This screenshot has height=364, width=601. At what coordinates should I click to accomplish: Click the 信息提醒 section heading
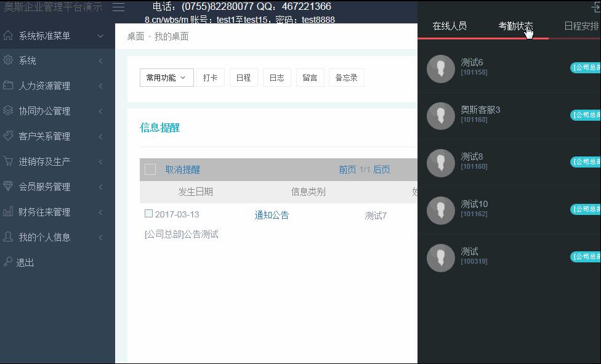click(x=160, y=127)
